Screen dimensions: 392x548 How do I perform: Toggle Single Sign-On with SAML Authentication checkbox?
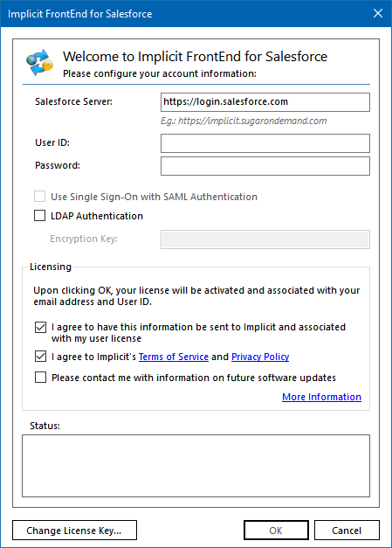point(40,197)
